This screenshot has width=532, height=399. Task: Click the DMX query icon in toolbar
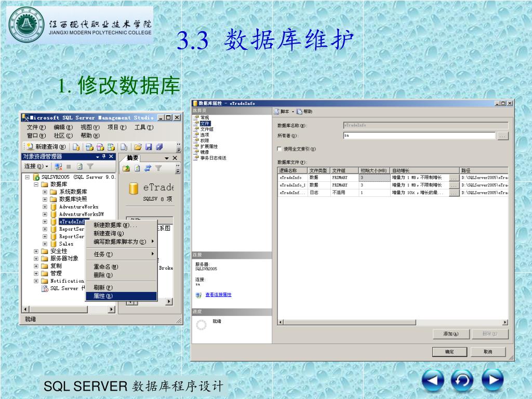pyautogui.click(x=100, y=147)
